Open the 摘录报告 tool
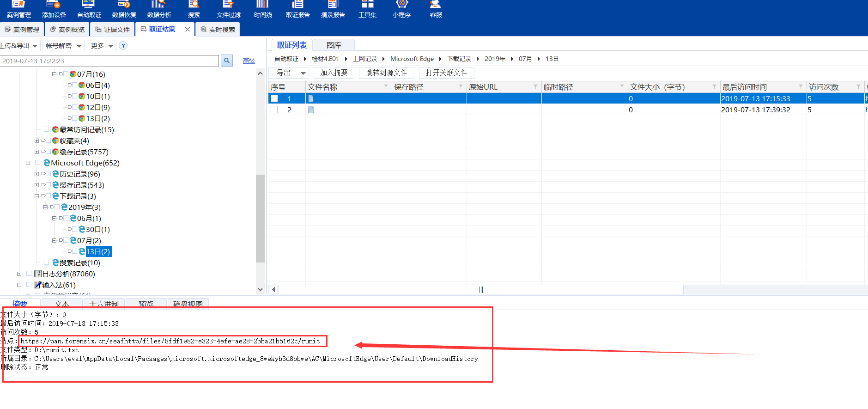 [x=333, y=9]
